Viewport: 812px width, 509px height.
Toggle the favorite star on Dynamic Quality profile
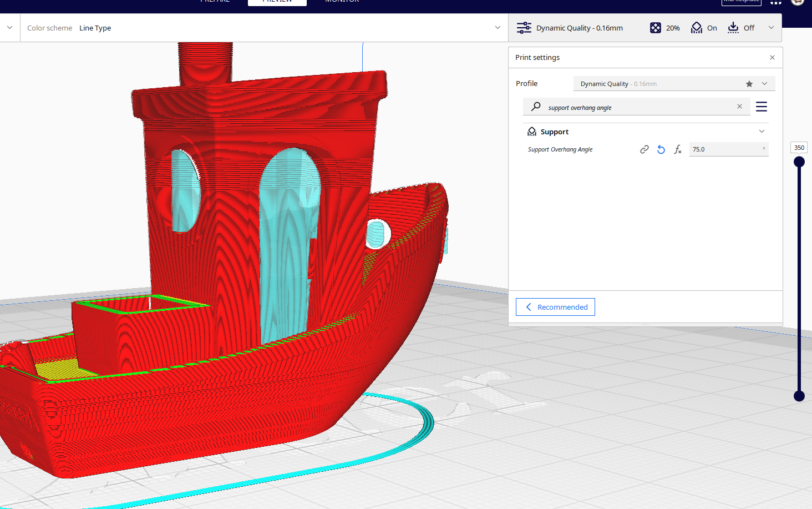click(x=749, y=83)
